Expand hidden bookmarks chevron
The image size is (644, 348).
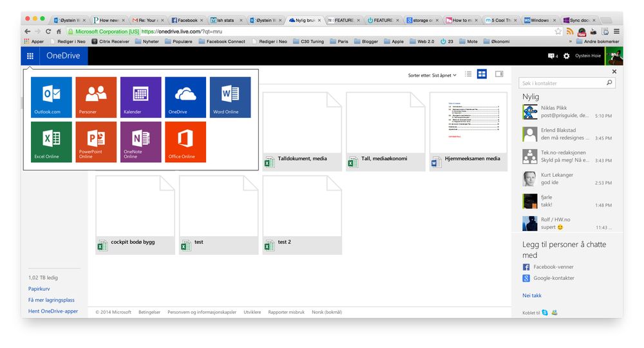(x=570, y=41)
